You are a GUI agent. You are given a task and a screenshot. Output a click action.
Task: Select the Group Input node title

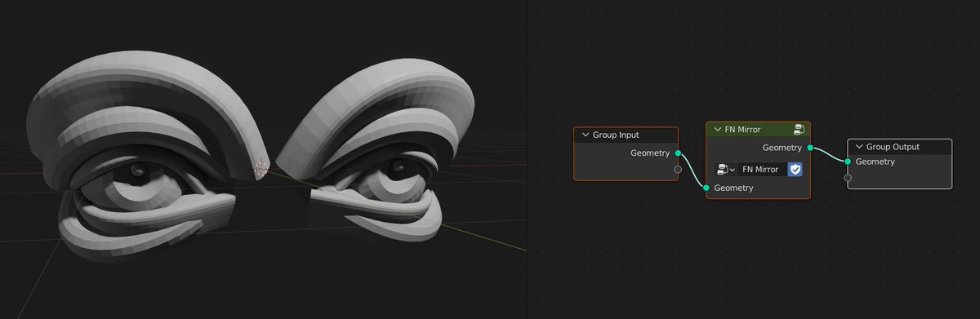coord(616,135)
